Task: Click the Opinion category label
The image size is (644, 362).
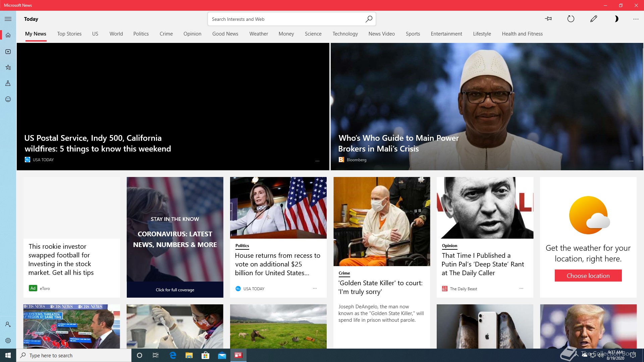Action: [x=449, y=246]
